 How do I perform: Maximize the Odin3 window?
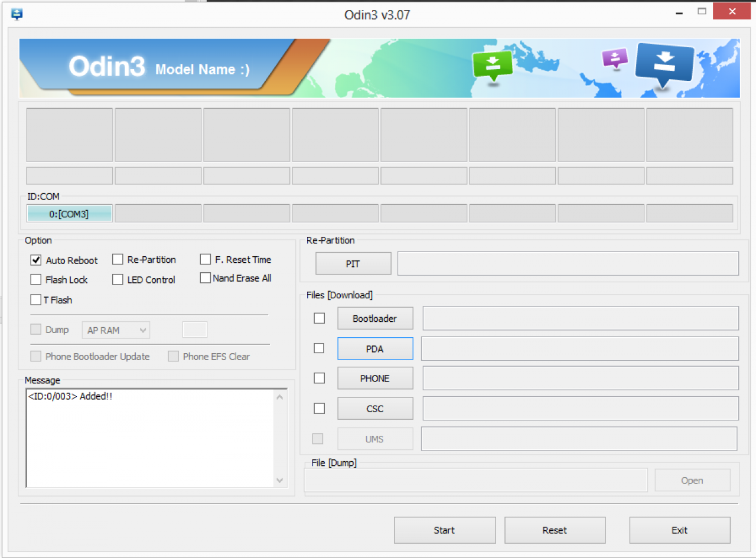[x=702, y=11]
